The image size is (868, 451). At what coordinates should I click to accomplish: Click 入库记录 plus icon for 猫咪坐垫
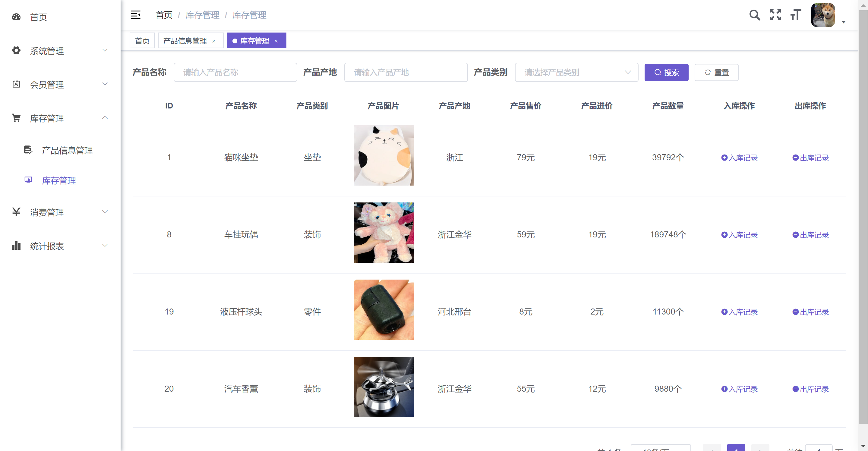724,158
